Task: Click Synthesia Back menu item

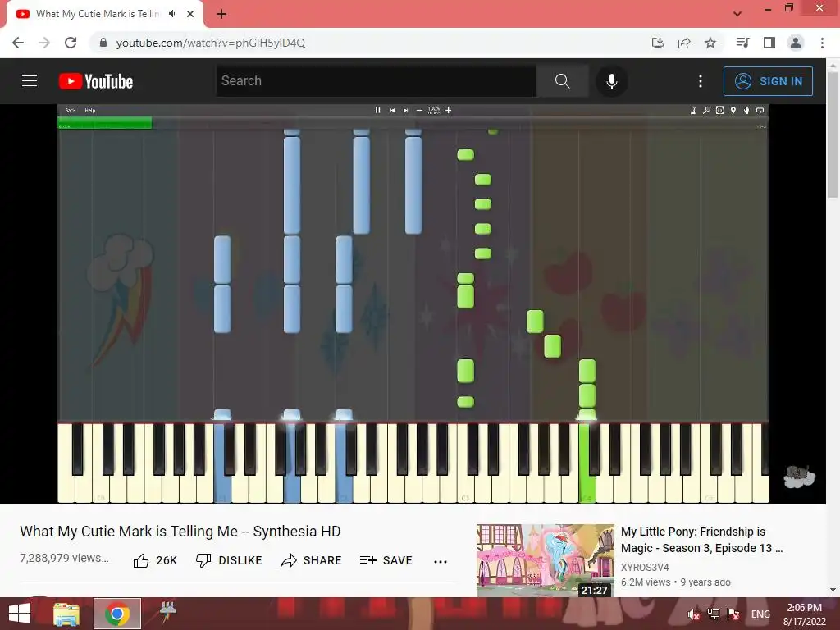Action: pyautogui.click(x=71, y=111)
